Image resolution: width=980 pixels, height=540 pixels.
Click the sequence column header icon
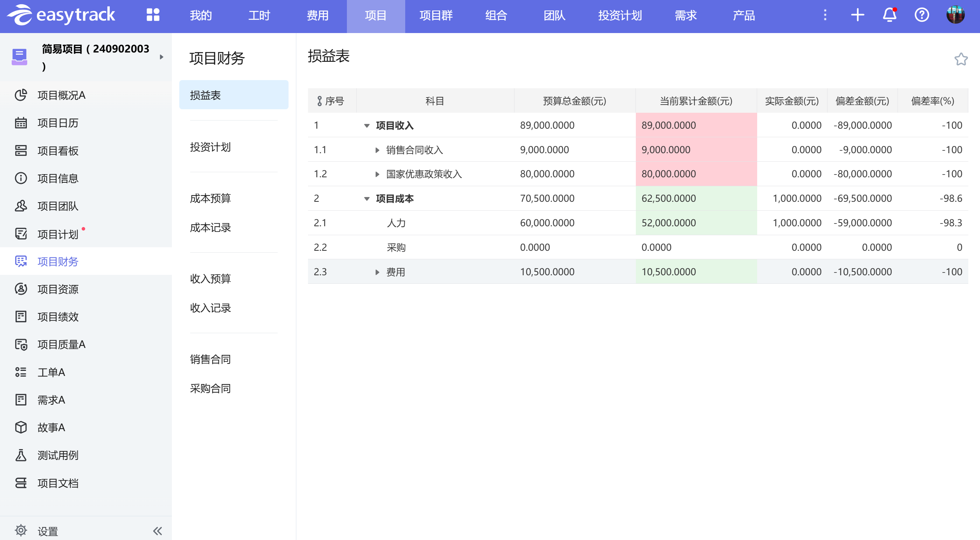tap(319, 101)
